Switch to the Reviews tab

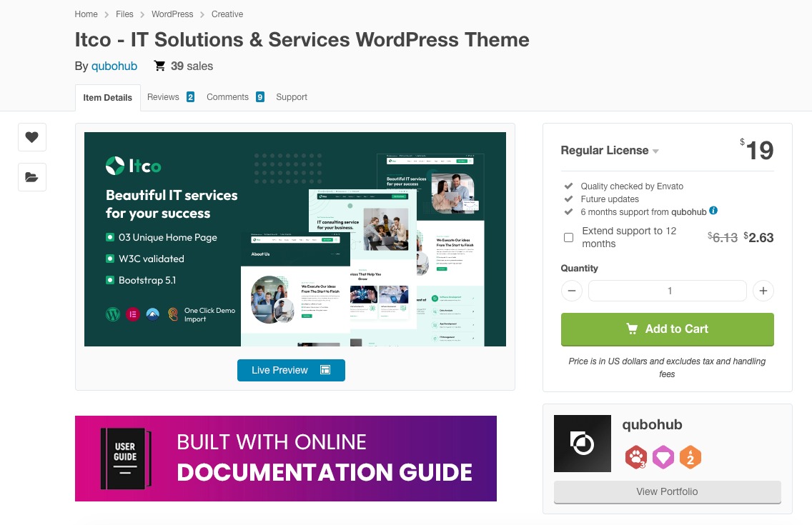[x=163, y=96]
